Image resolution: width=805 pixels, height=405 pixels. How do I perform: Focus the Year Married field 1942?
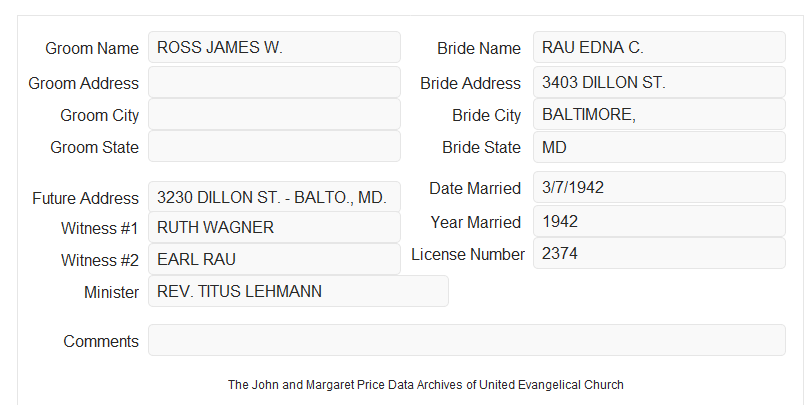click(659, 221)
